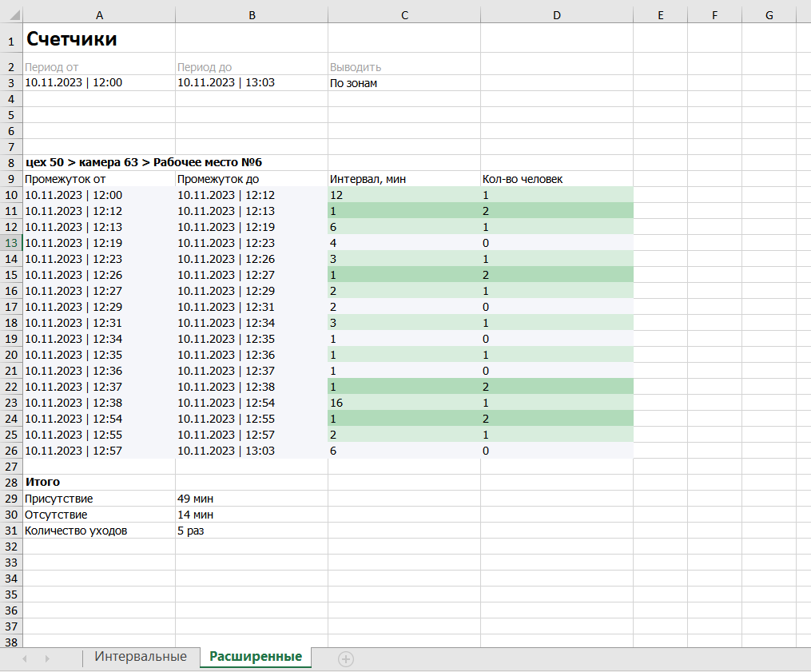Click interval value 12 in row 10
Viewport: 811px width, 672px height.
pyautogui.click(x=404, y=195)
